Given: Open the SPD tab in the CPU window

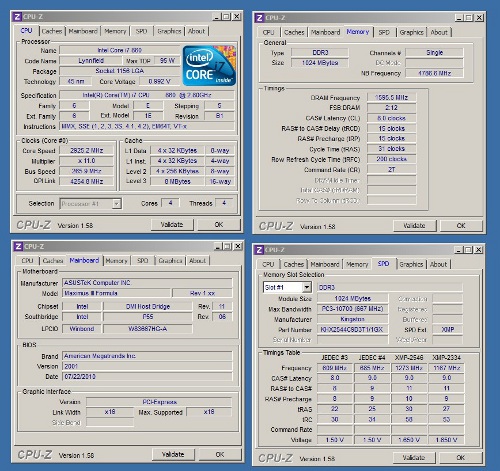Looking at the screenshot, I should pos(141,31).
